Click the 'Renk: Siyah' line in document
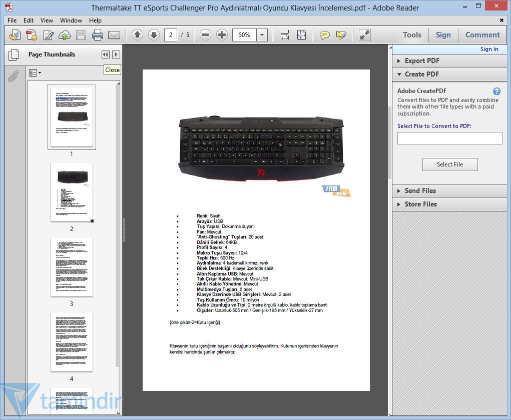 209,216
